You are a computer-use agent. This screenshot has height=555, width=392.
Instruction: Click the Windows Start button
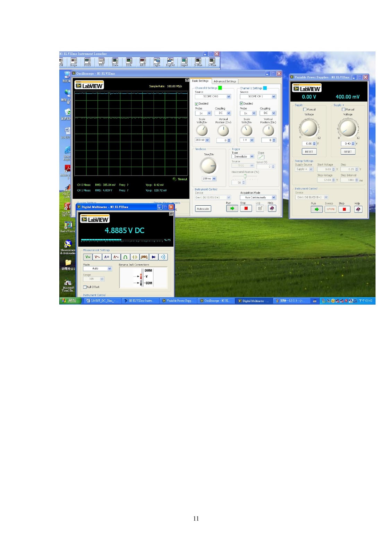click(70, 301)
